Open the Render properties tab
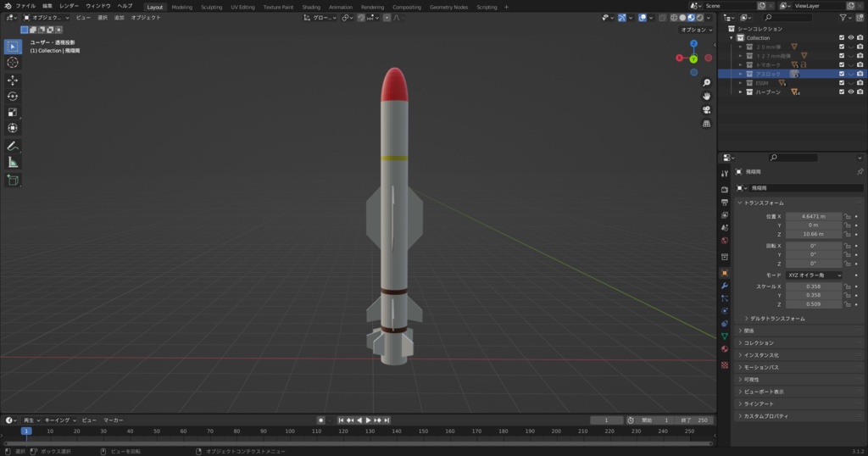This screenshot has width=868, height=456. click(725, 189)
